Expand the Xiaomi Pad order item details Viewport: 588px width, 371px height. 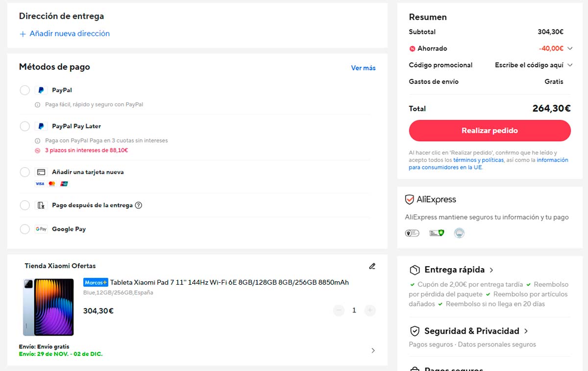pos(373,350)
